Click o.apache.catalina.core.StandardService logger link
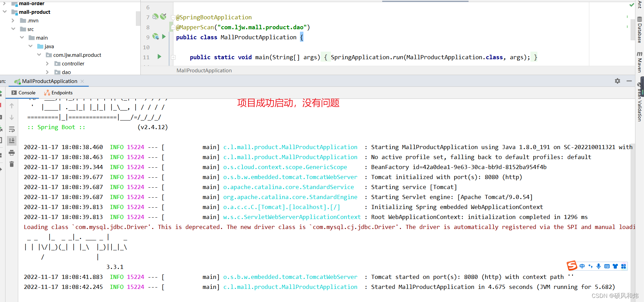This screenshot has width=644, height=302. 289,187
